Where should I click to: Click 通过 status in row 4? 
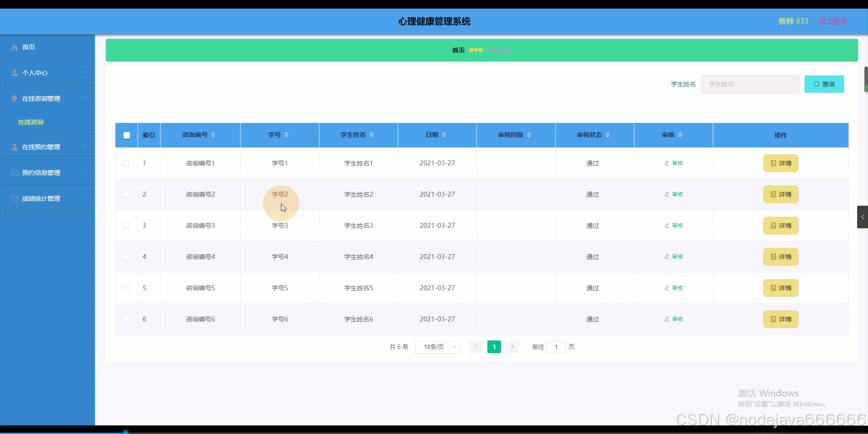(593, 257)
